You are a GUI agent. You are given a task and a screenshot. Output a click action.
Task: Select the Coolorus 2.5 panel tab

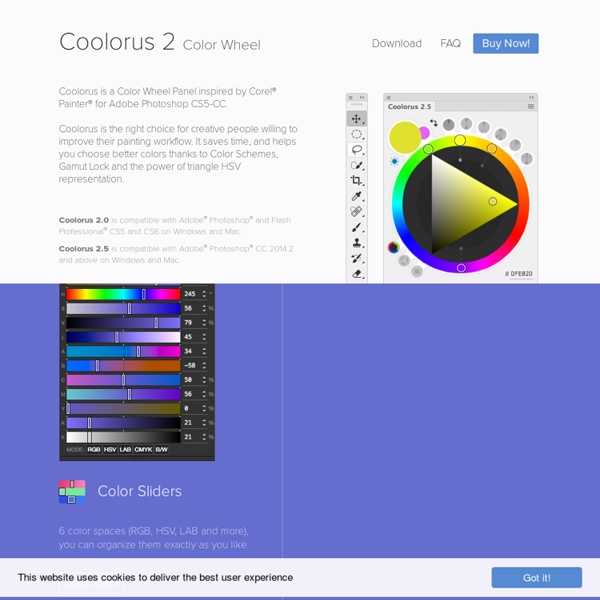coord(409,106)
